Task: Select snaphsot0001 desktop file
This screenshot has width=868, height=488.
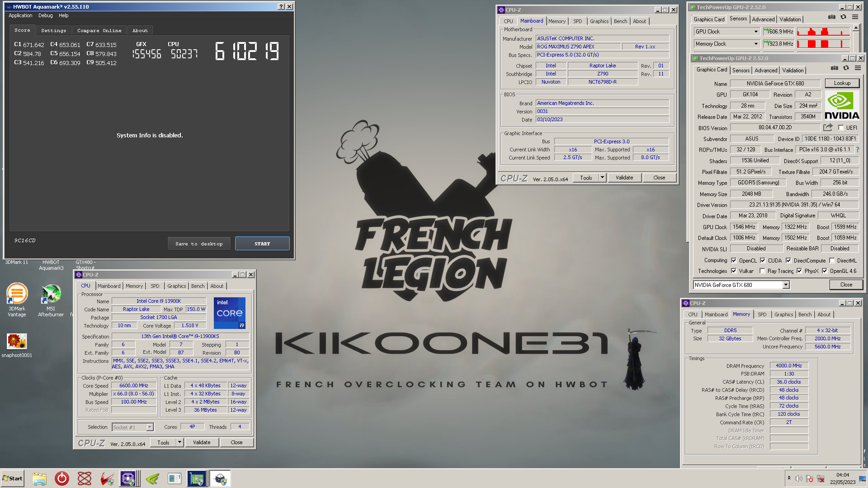Action: pyautogui.click(x=17, y=346)
